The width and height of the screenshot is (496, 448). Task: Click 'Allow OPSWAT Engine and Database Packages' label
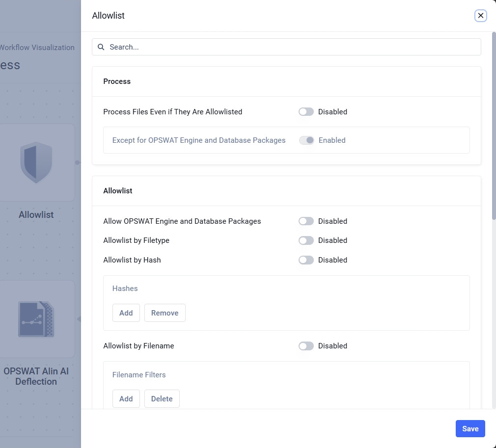tap(182, 221)
